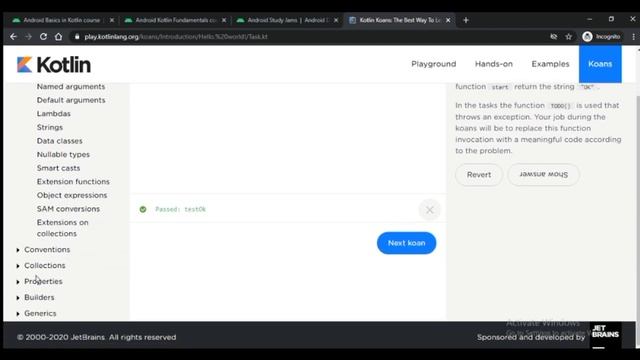The image size is (640, 360).
Task: Click the Show answer button
Action: coord(543,175)
